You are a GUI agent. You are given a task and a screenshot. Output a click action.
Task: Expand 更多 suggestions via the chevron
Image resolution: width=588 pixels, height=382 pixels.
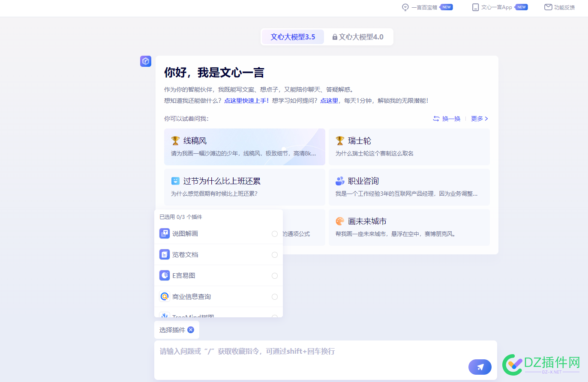pos(486,119)
